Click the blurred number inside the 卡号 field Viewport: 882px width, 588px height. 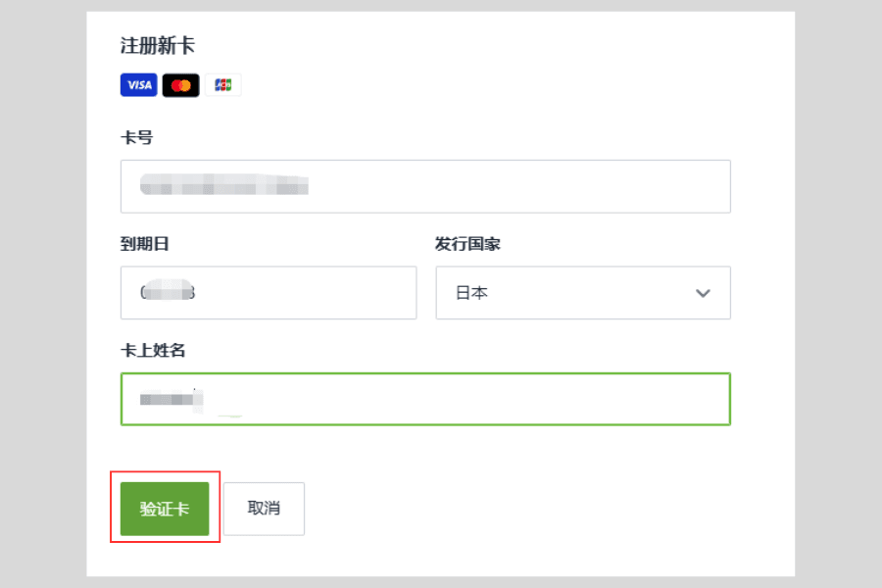coord(224,185)
